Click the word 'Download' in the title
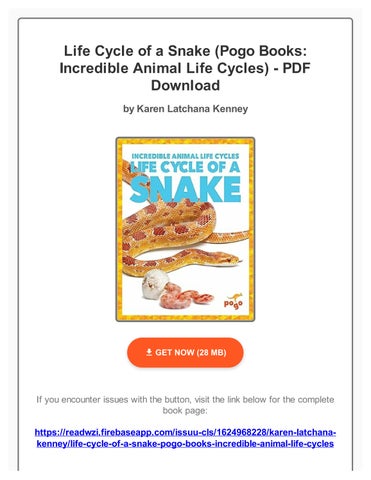Image resolution: width=371 pixels, height=480 pixels. (x=185, y=85)
